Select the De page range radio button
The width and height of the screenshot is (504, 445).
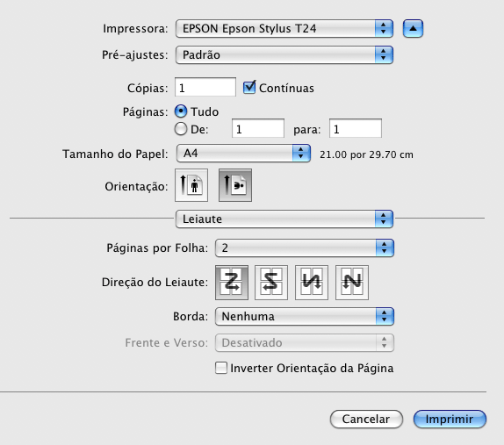tap(181, 129)
